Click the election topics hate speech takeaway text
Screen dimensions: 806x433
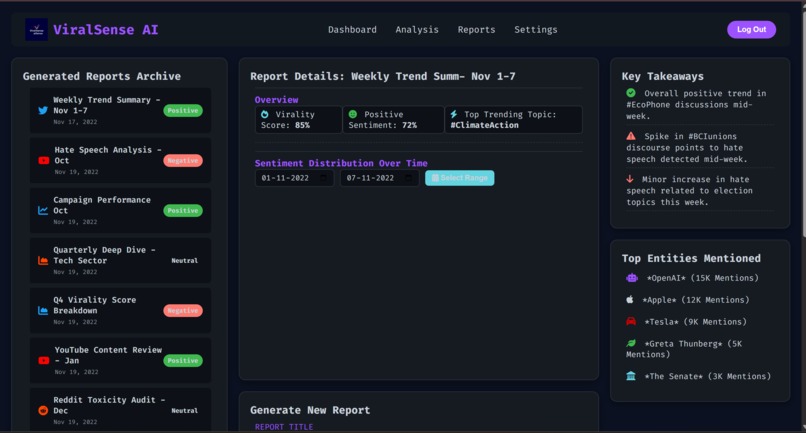[689, 190]
